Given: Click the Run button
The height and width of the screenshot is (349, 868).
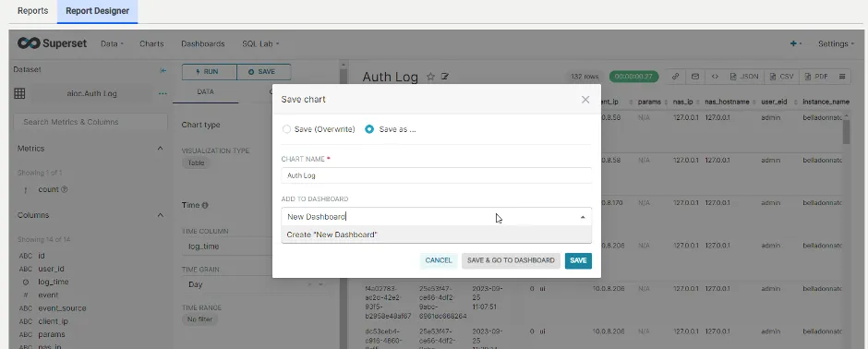Looking at the screenshot, I should 210,72.
